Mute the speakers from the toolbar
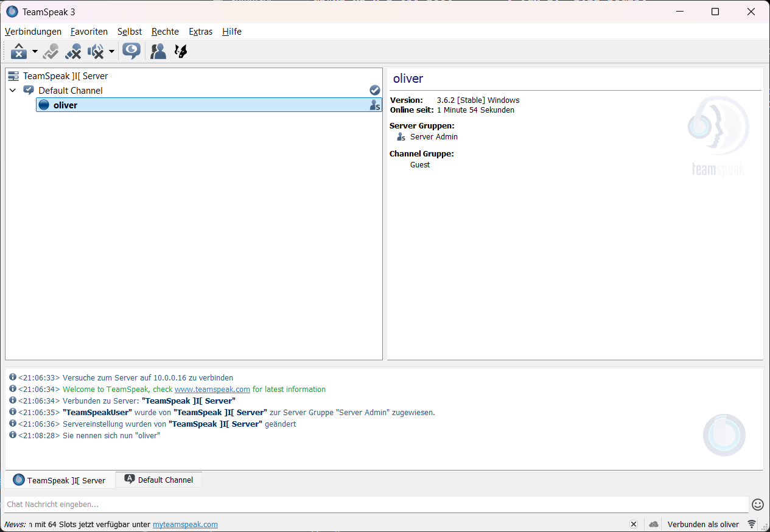Screen dimensions: 770x532 point(96,52)
